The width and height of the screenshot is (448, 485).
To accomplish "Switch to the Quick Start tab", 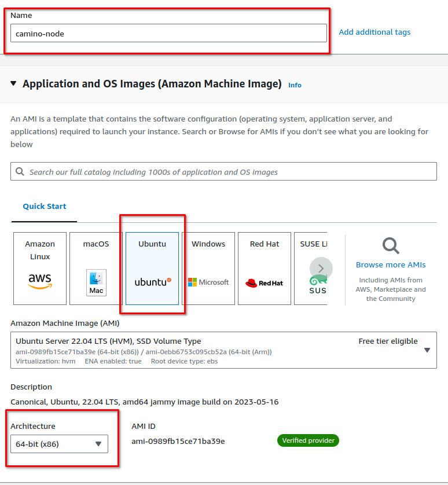I will (x=45, y=206).
